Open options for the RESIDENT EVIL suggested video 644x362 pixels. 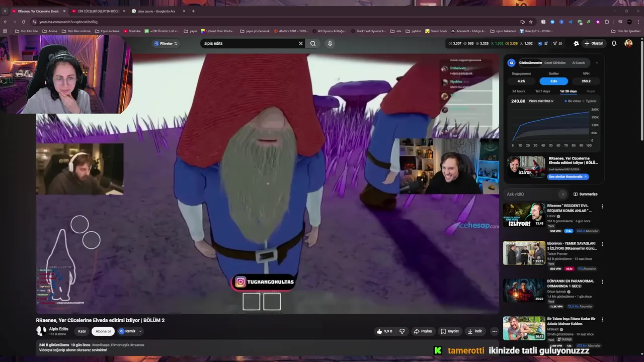(x=602, y=206)
